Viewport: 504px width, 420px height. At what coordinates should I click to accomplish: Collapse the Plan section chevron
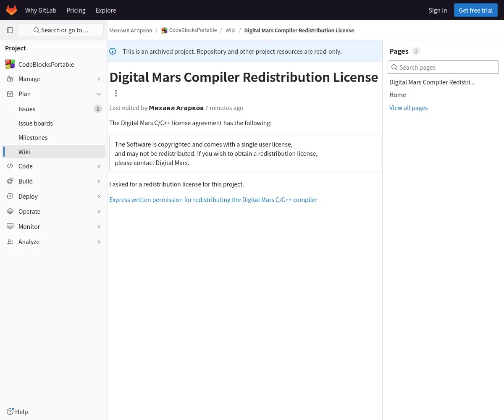click(99, 94)
